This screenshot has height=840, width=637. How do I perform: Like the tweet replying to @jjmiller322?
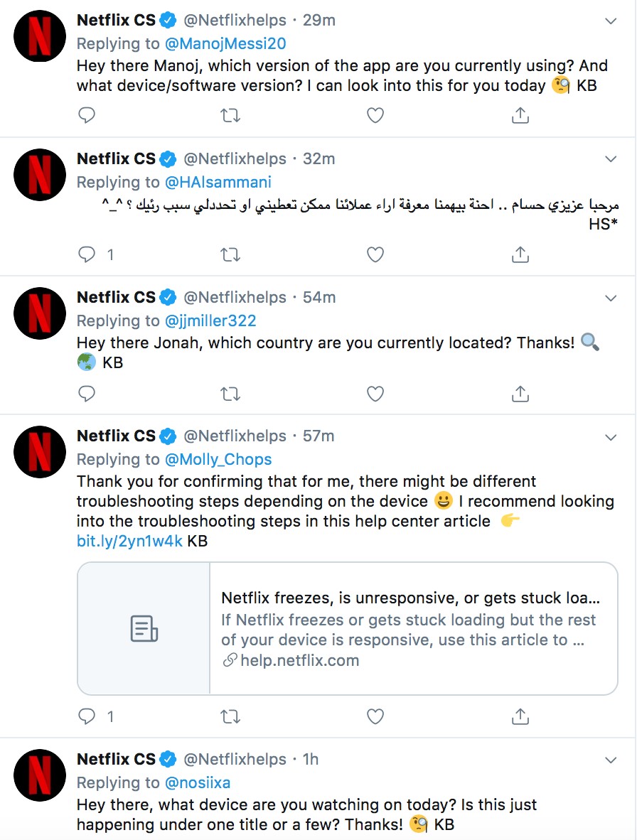[x=375, y=394]
